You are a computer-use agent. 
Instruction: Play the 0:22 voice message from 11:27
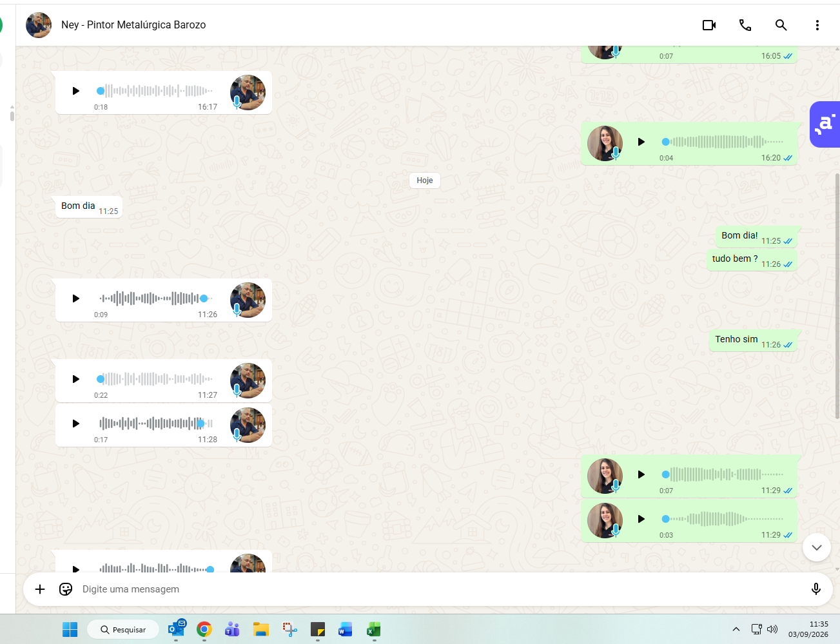tap(76, 379)
